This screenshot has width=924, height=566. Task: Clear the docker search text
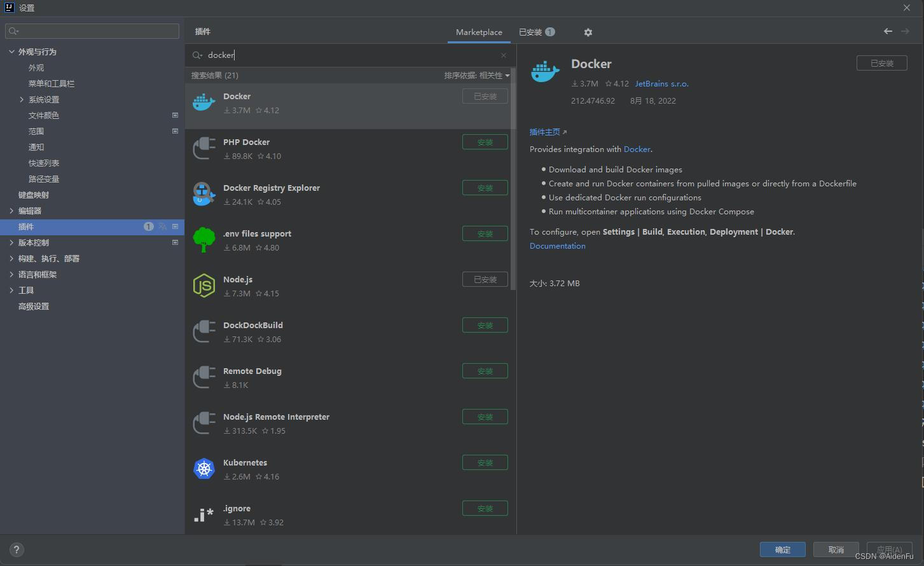(x=504, y=55)
